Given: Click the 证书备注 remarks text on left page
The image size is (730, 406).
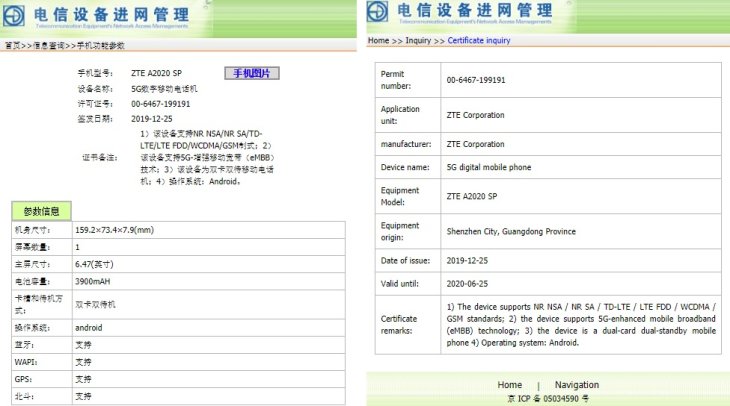Looking at the screenshot, I should (x=208, y=158).
